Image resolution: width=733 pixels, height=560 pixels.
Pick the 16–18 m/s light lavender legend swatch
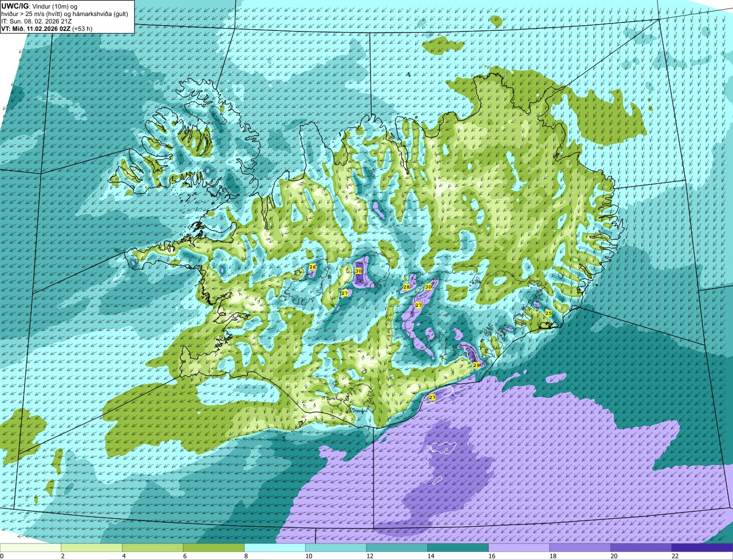[x=519, y=548]
